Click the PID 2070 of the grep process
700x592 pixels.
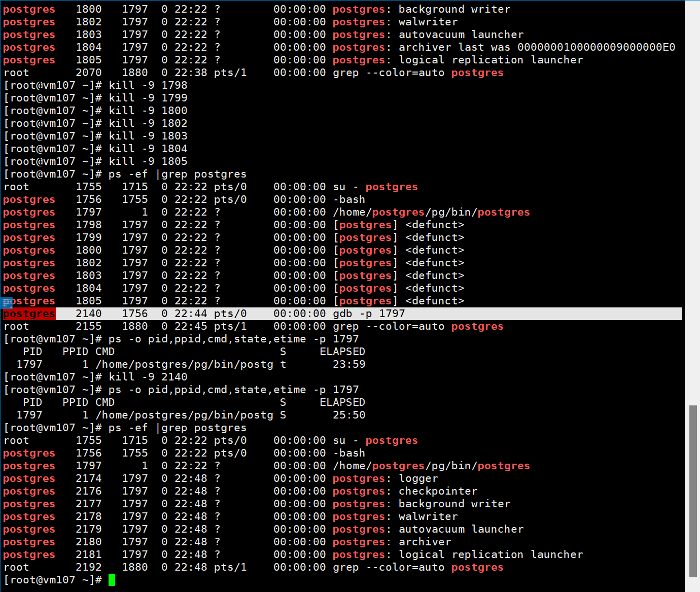[89, 73]
